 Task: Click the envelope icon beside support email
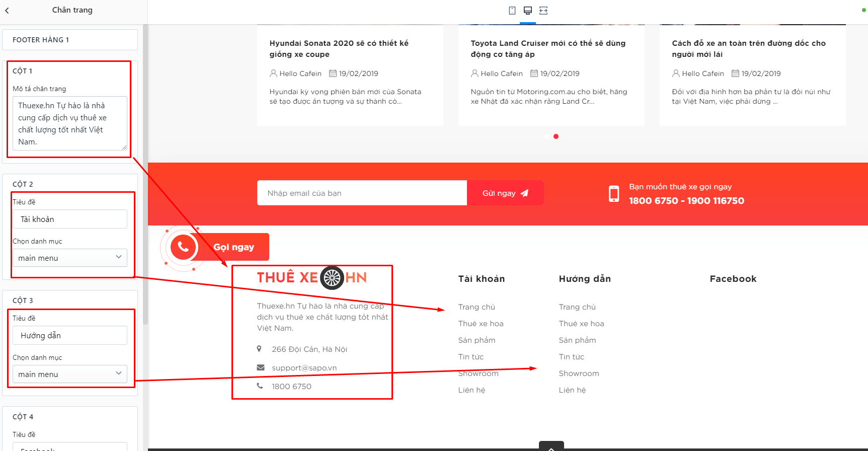click(261, 367)
